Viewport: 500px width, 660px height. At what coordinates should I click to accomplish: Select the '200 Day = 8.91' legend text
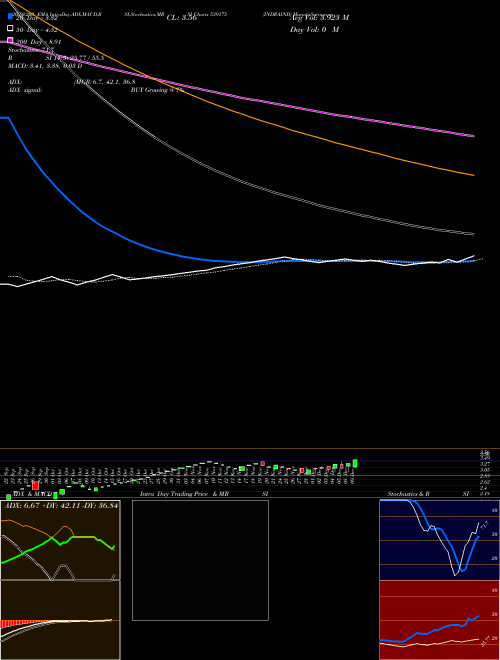[x=39, y=42]
